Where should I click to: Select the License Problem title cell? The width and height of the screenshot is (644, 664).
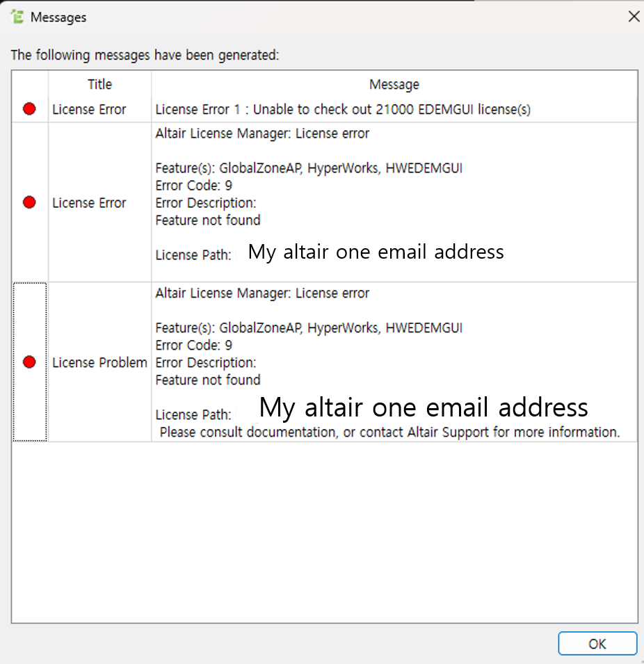point(100,362)
